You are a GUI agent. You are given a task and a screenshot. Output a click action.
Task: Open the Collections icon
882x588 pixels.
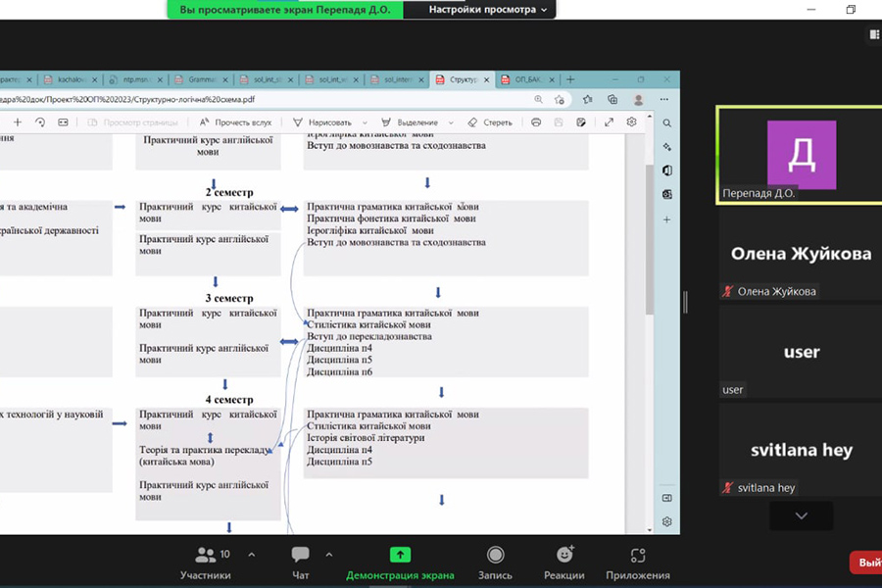pyautogui.click(x=612, y=100)
